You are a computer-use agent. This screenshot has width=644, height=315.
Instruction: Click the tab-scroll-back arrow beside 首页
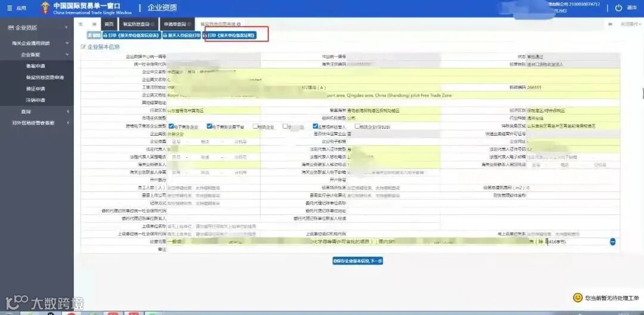tap(94, 24)
